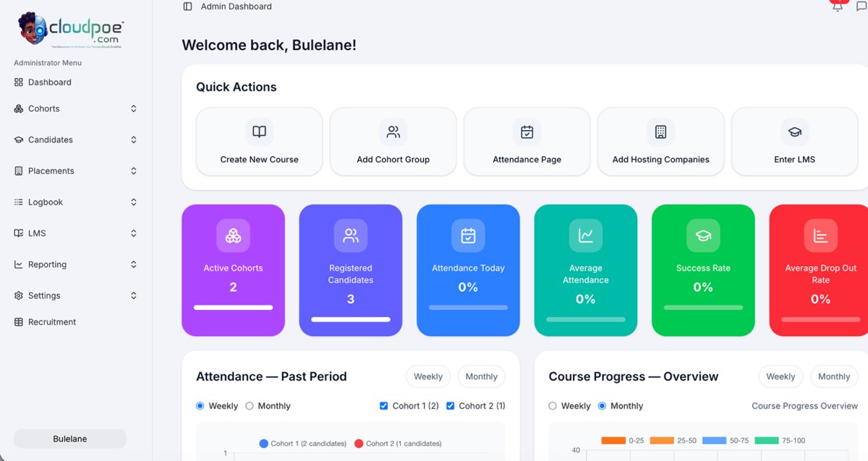Screen dimensions: 868x461
Task: Click the cloudpoe.com logo
Action: pyautogui.click(x=72, y=30)
